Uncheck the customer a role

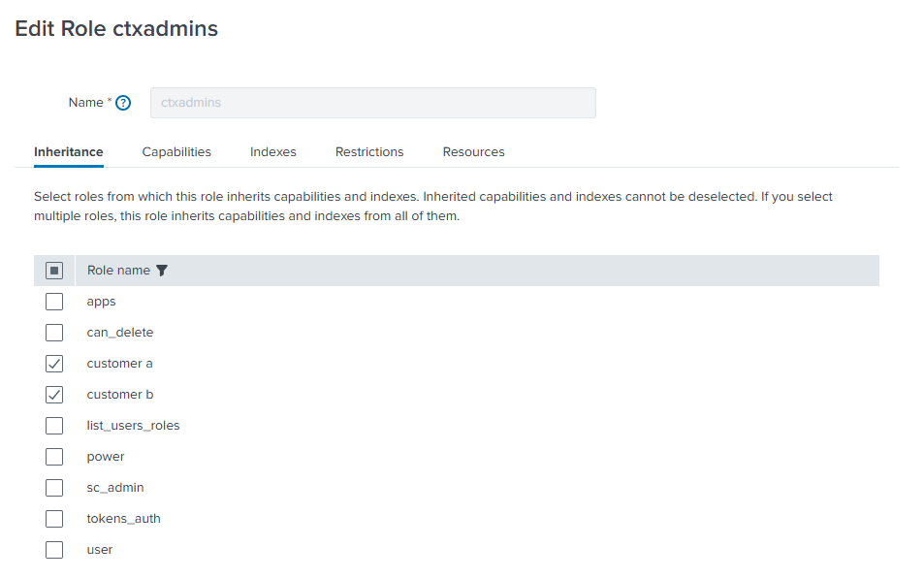(54, 364)
